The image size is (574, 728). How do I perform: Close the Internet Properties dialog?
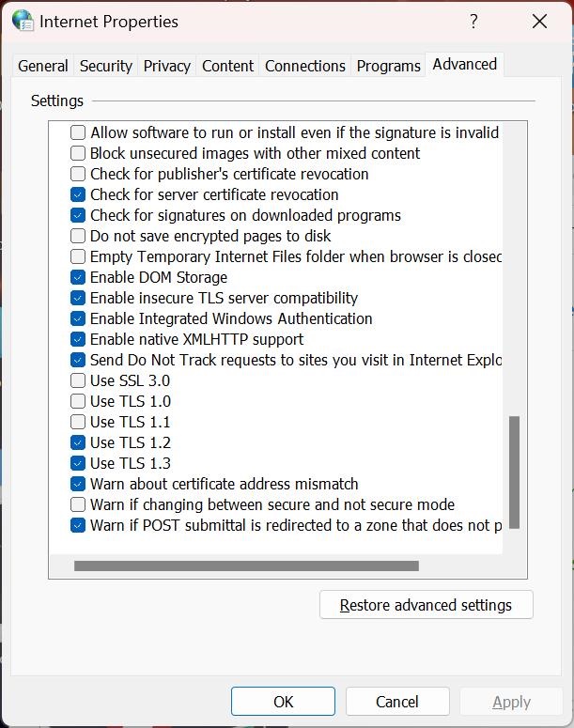pos(539,21)
